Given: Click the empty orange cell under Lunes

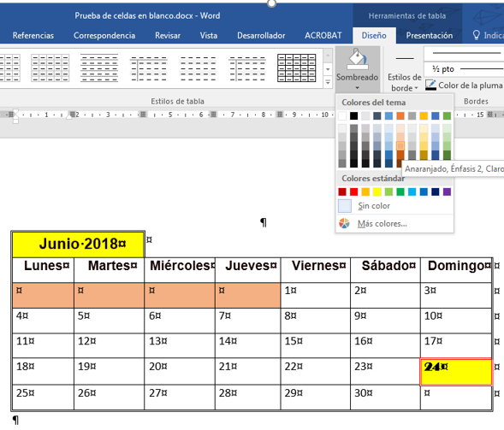Looking at the screenshot, I should [x=44, y=296].
